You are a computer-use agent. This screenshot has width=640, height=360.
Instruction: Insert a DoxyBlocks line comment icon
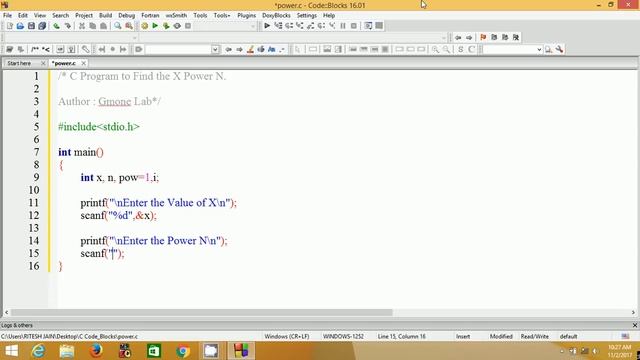(x=46, y=49)
